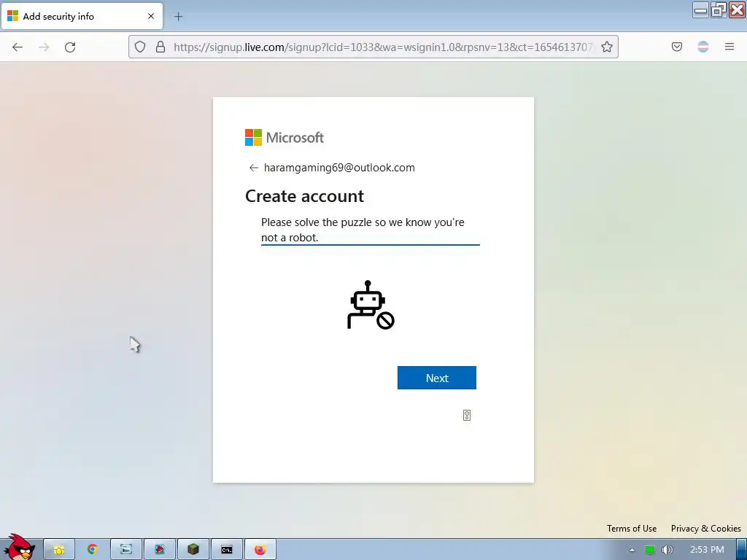Viewport: 747px width, 560px height.
Task: Click the robot puzzle icon
Action: pos(371,305)
